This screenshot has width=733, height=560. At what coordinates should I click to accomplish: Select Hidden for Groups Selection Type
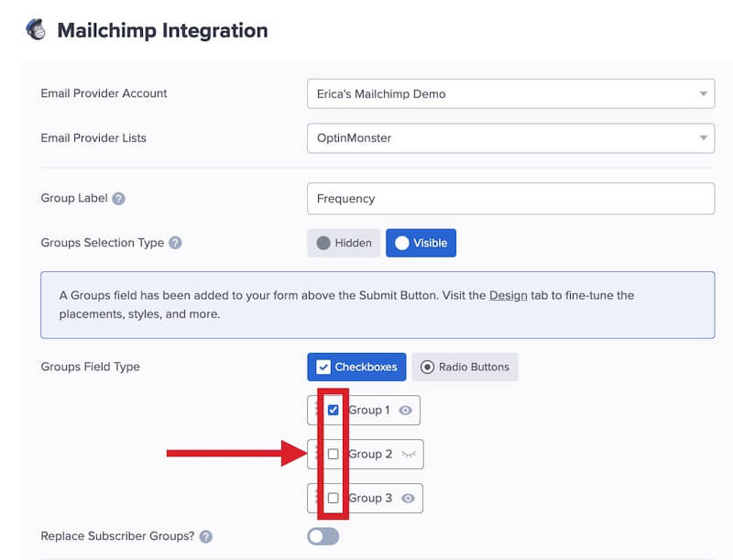[x=344, y=243]
